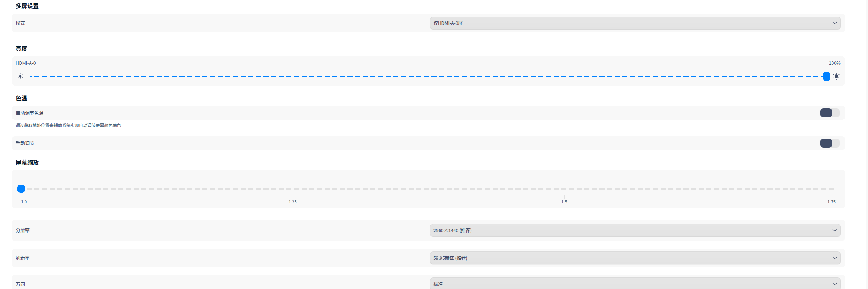Click the 屏幕缩放 section heading
This screenshot has width=868, height=289.
pyautogui.click(x=27, y=163)
